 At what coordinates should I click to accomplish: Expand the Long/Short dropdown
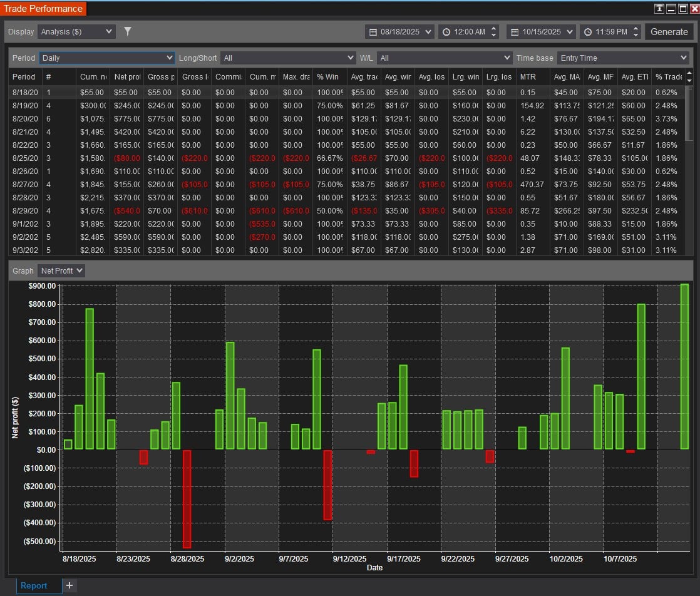coord(288,58)
